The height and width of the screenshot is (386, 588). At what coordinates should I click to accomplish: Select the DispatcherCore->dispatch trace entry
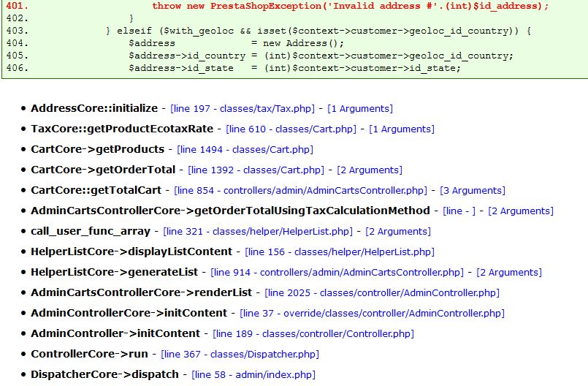104,374
